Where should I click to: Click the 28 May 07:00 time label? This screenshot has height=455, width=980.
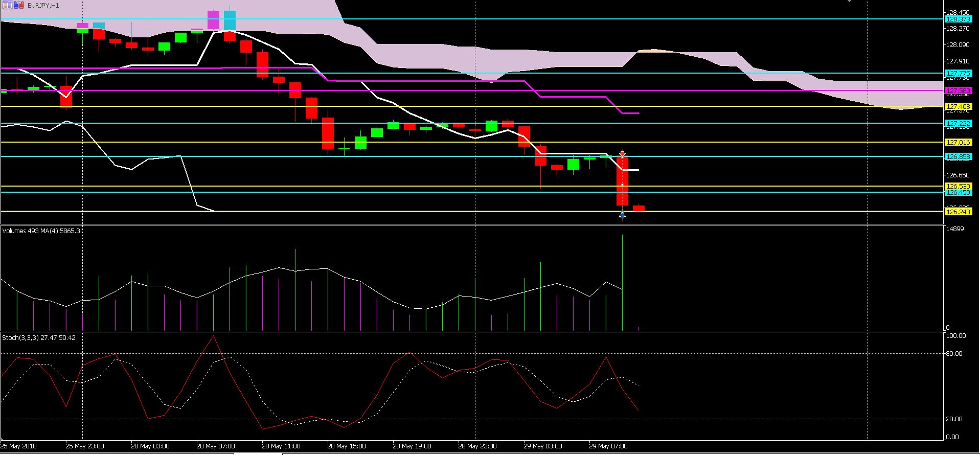pyautogui.click(x=216, y=446)
